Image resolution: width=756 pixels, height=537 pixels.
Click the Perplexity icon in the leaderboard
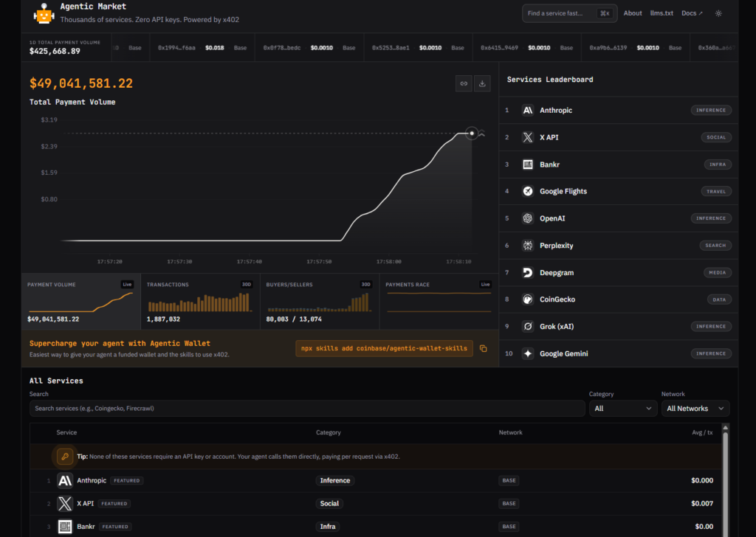pos(527,245)
